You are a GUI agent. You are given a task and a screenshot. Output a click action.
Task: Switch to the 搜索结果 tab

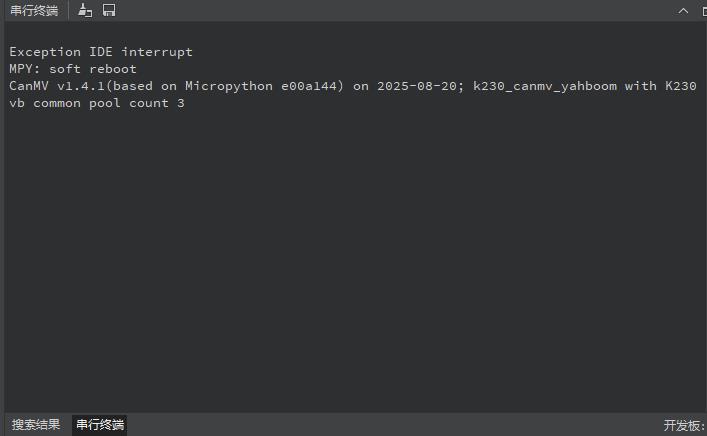click(36, 425)
